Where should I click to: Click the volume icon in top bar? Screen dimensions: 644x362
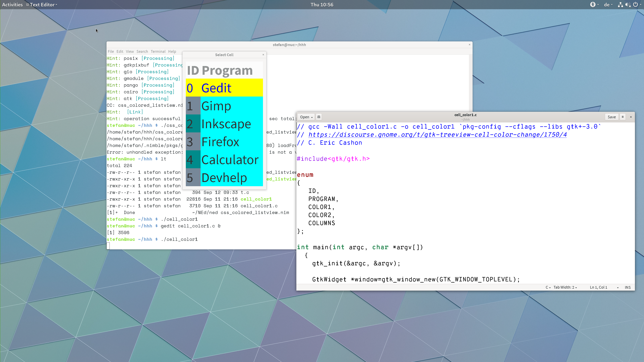pyautogui.click(x=628, y=5)
